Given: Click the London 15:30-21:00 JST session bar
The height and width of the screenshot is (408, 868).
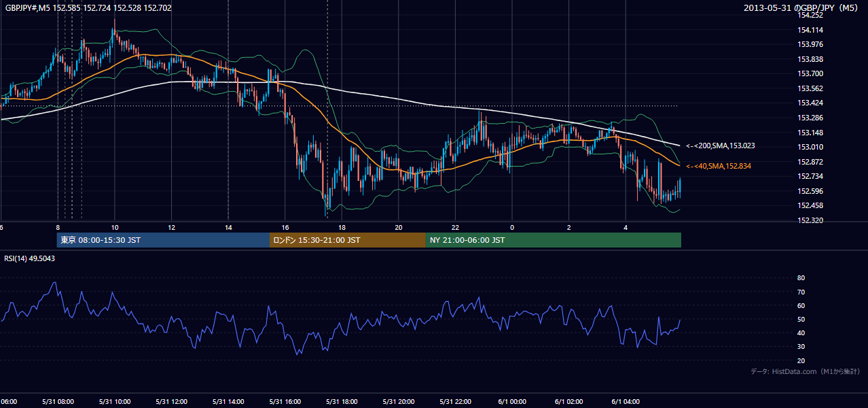Looking at the screenshot, I should [348, 240].
